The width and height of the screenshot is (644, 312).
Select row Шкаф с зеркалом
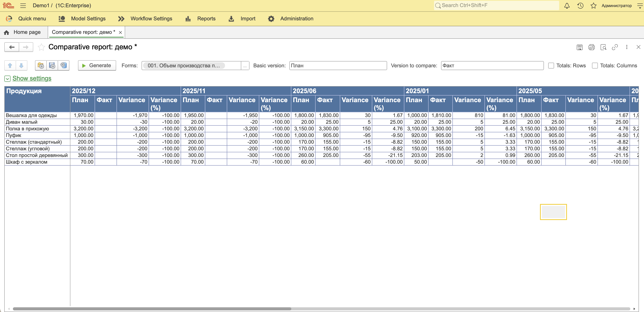coord(38,162)
